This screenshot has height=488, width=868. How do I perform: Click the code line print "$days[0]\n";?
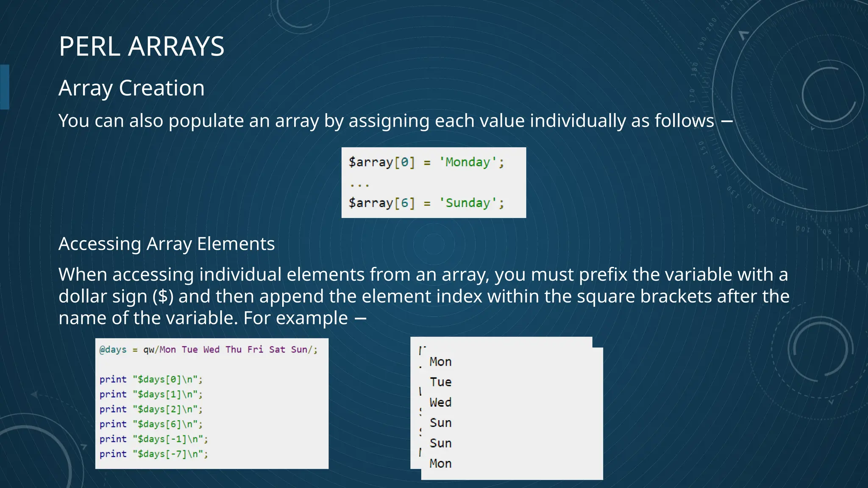151,379
